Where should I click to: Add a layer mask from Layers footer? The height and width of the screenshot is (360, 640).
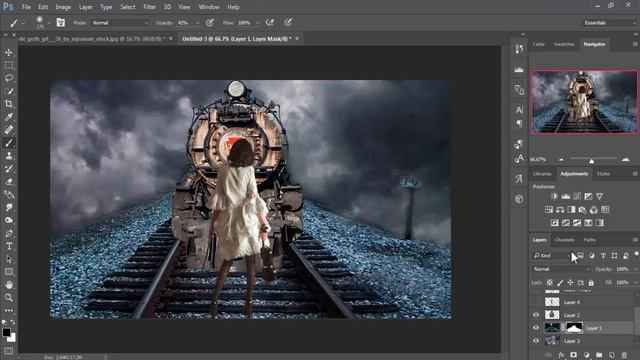pos(573,355)
